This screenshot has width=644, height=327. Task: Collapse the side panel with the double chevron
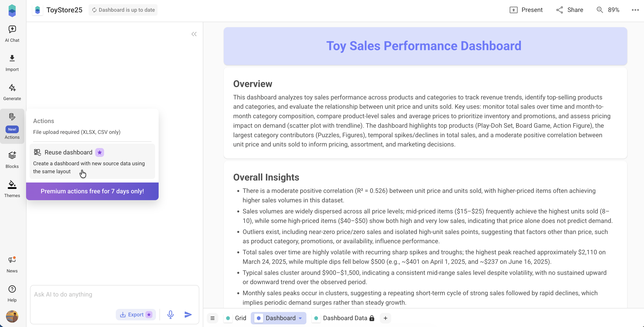pyautogui.click(x=194, y=34)
